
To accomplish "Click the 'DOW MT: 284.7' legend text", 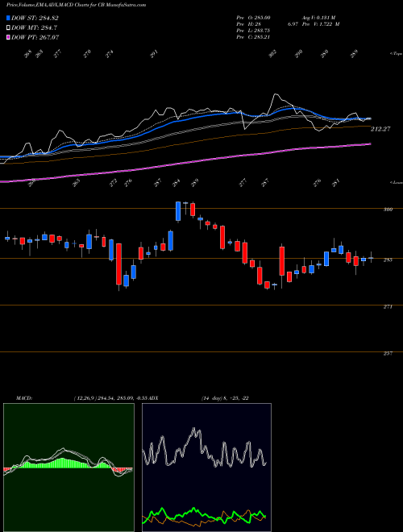I will point(34,27).
